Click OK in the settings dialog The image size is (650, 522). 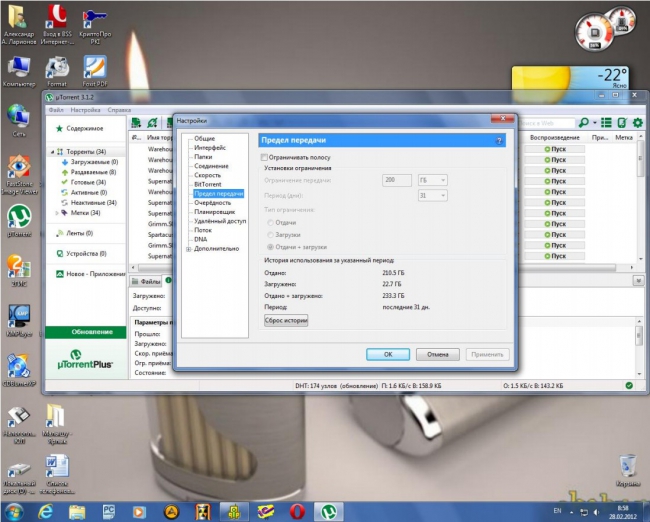click(388, 354)
